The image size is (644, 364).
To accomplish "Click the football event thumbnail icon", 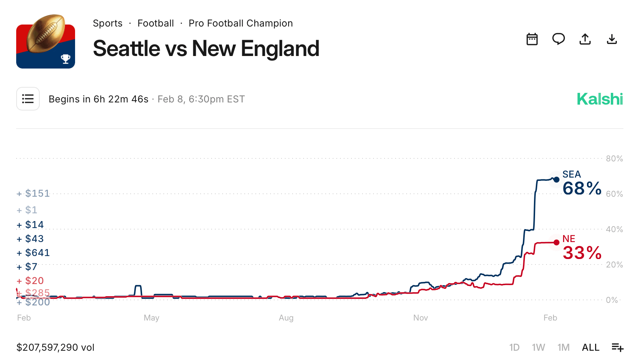I will coord(45,41).
